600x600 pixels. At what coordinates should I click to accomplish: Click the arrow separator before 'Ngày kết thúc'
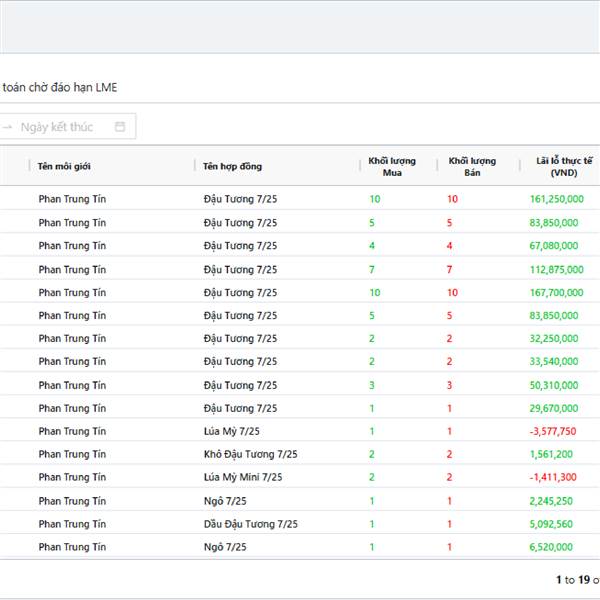(8, 127)
